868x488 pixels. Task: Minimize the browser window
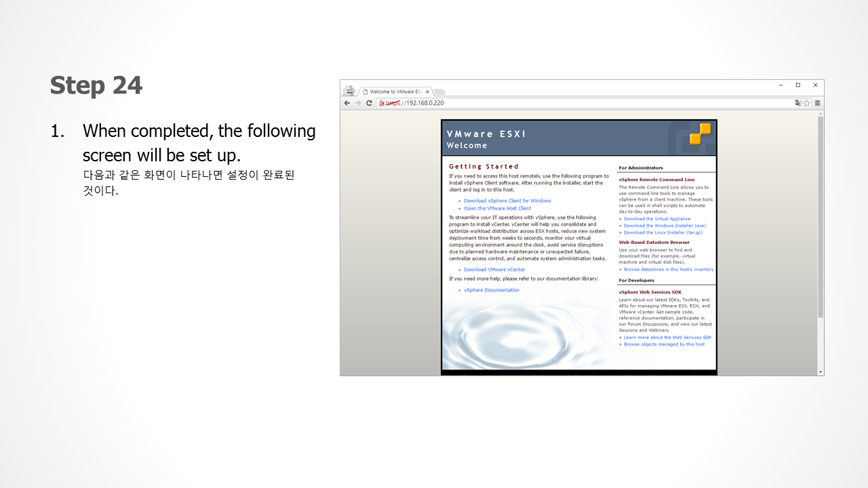point(781,85)
